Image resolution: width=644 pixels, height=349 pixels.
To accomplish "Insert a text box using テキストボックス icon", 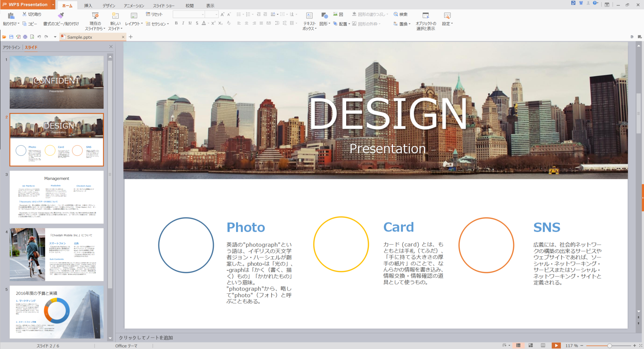I will point(309,16).
